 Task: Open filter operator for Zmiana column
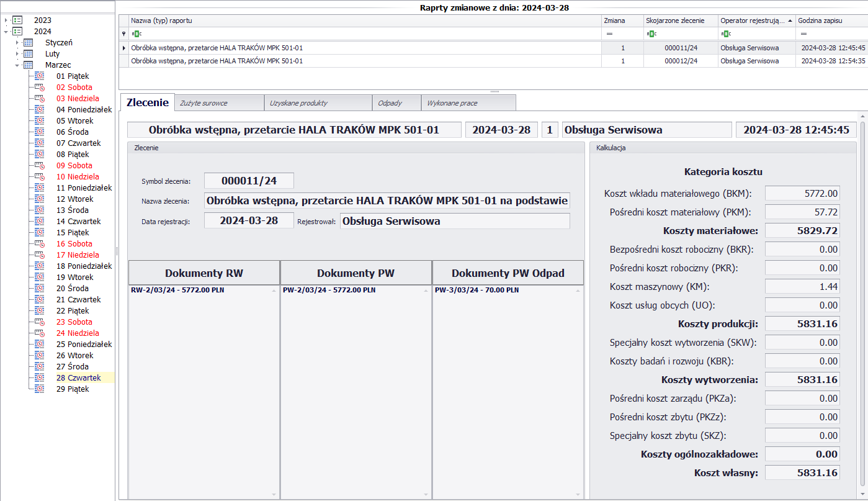pos(609,34)
